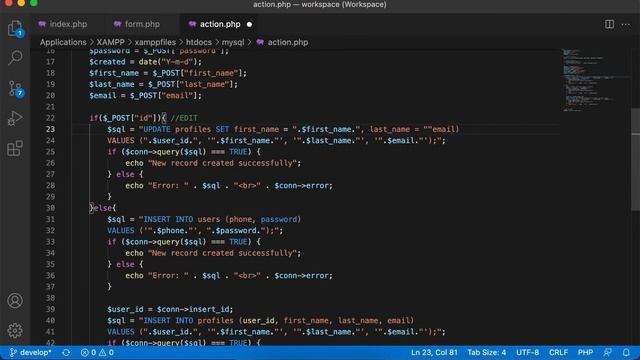Click the editor vertical scrollbar thumb
This screenshot has width=640, height=360.
tap(636, 159)
